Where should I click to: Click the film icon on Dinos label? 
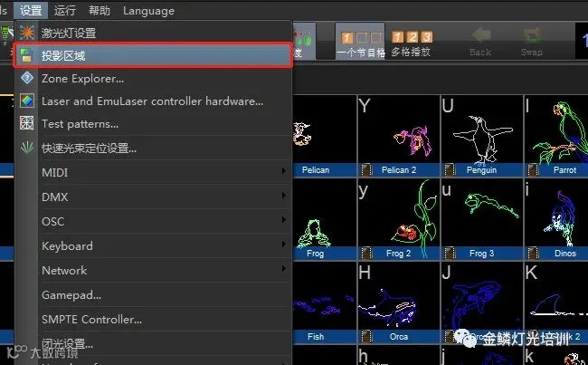coord(532,254)
